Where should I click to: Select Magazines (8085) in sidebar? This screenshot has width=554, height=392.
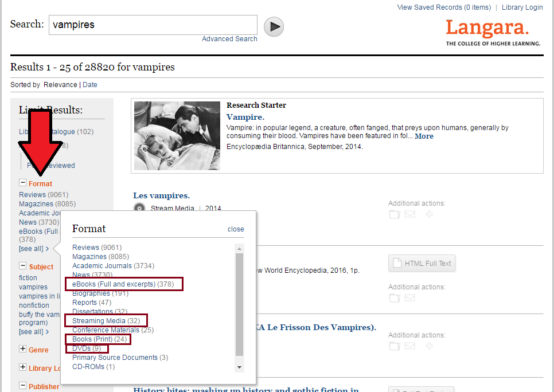(48, 204)
